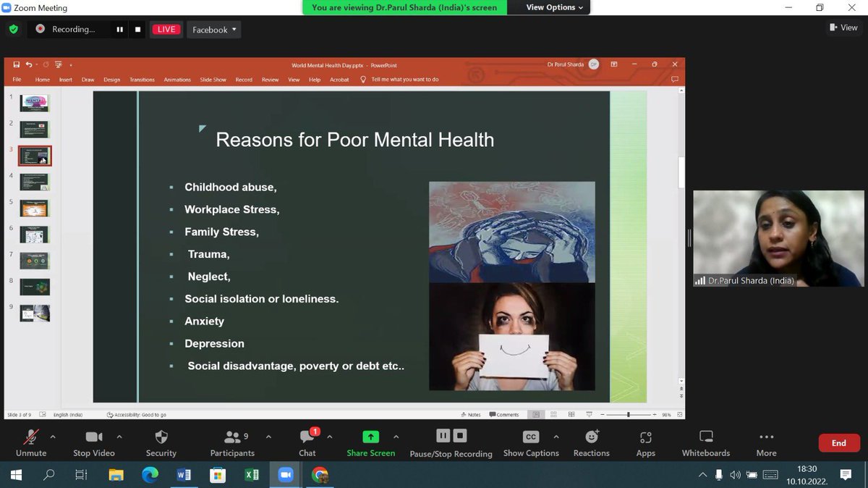Open Word from the taskbar
This screenshot has height=488, width=868.
click(x=184, y=475)
